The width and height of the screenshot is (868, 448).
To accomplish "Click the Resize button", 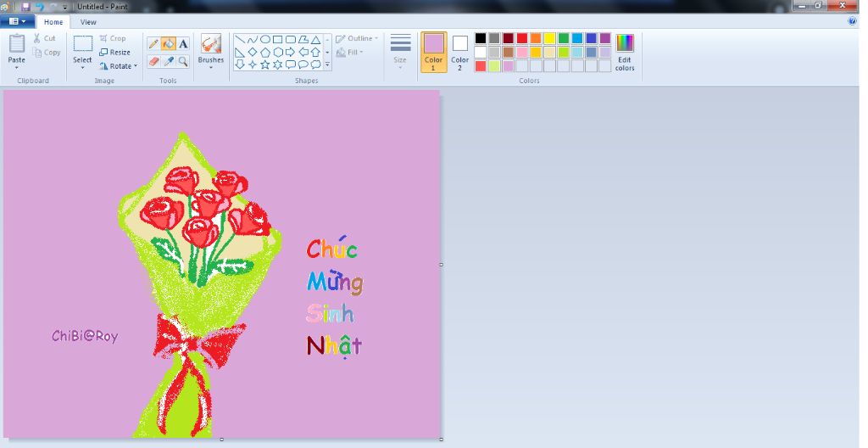I will (114, 52).
